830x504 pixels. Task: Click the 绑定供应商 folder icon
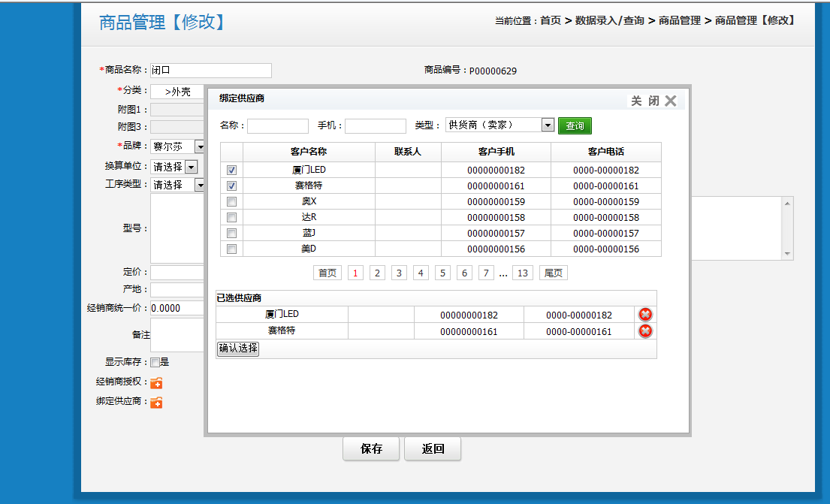[x=156, y=403]
